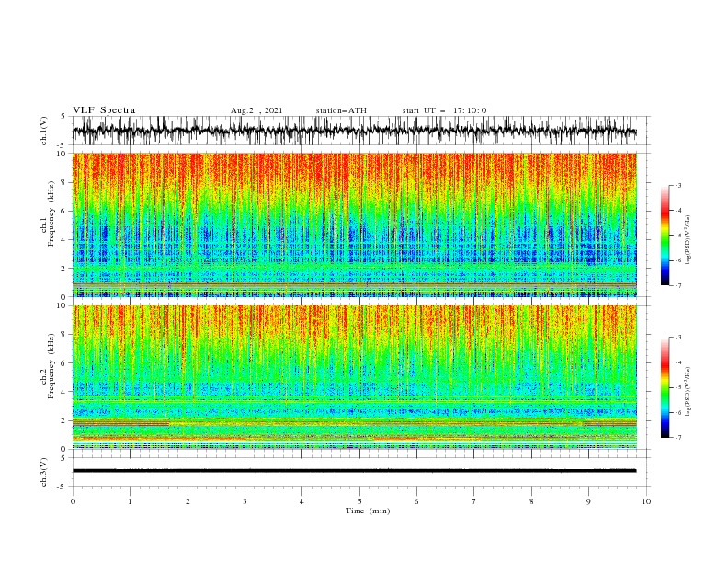Click the ch.1 color bar 'log(PSD)(V²/Hz)' label
The width and height of the screenshot is (728, 563).
tap(688, 240)
